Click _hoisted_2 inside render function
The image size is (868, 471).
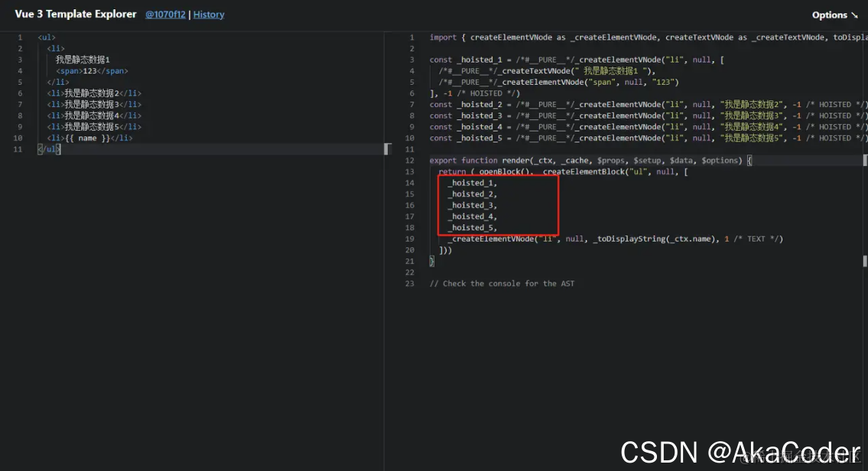[473, 194]
